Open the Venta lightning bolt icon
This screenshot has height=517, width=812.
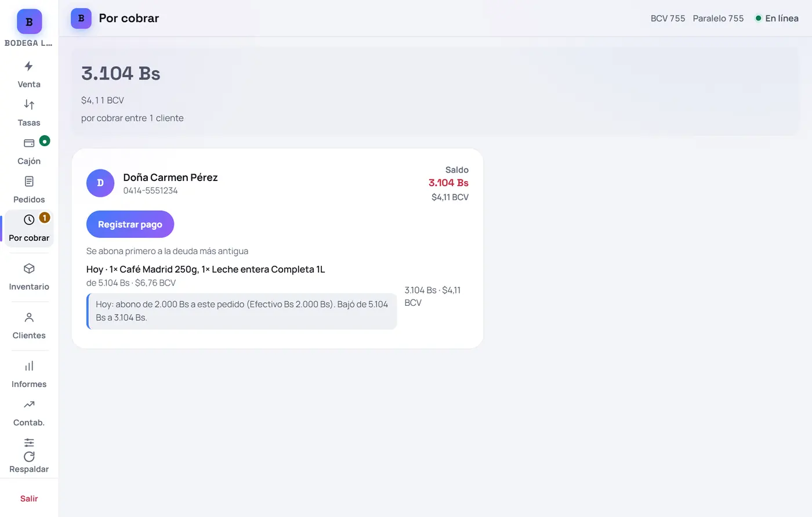29,66
